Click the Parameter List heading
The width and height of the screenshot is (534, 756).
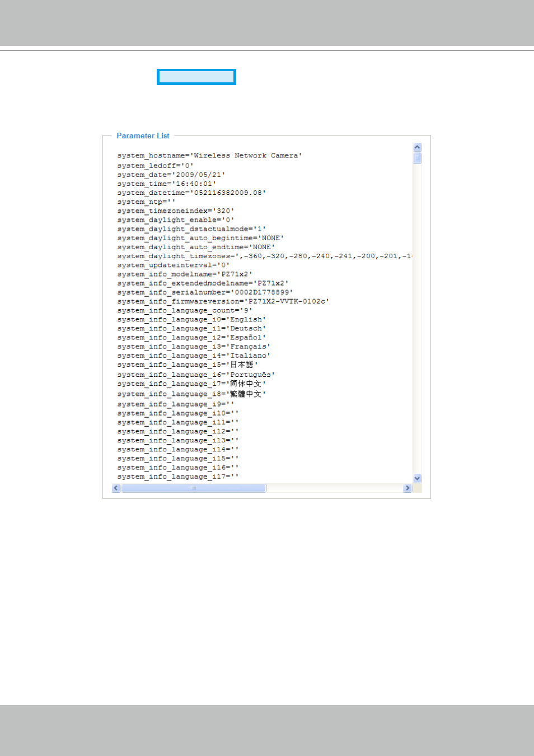point(143,136)
